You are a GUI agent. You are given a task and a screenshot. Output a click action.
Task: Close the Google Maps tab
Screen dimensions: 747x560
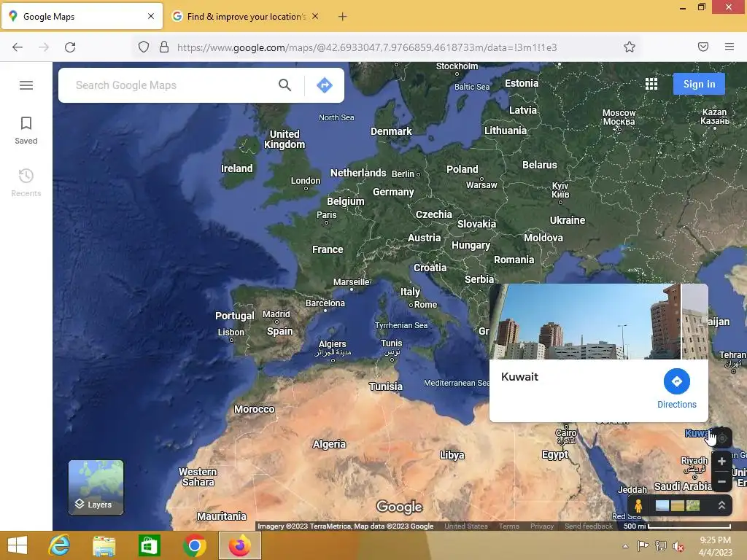[x=151, y=16]
